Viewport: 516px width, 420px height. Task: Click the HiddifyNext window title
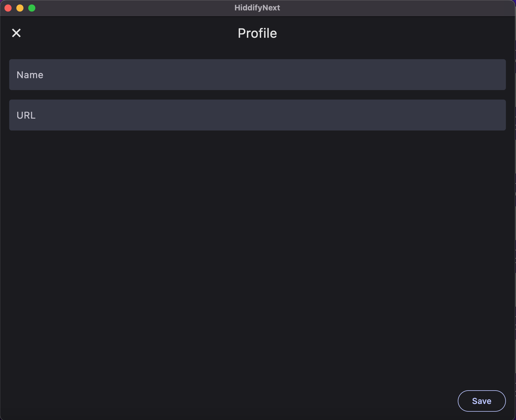click(257, 8)
